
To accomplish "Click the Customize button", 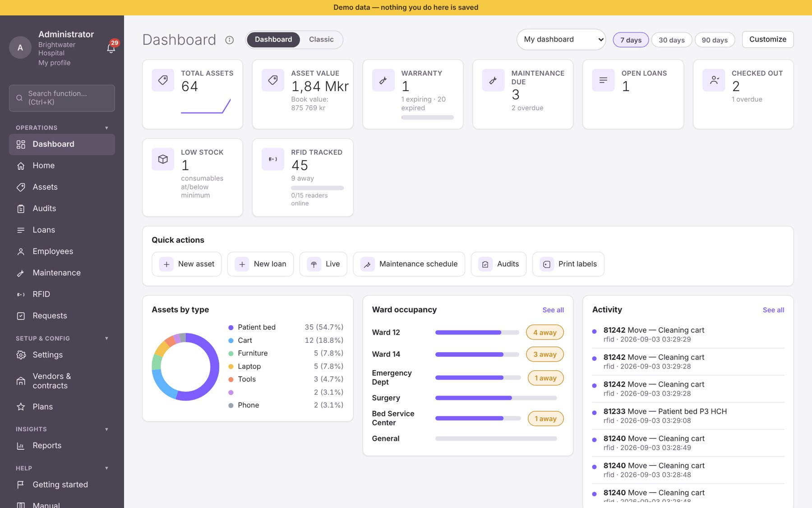I will (x=767, y=39).
